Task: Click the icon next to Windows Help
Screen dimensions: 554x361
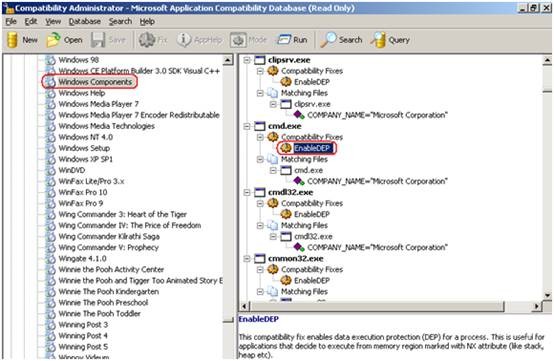Action: tap(51, 93)
